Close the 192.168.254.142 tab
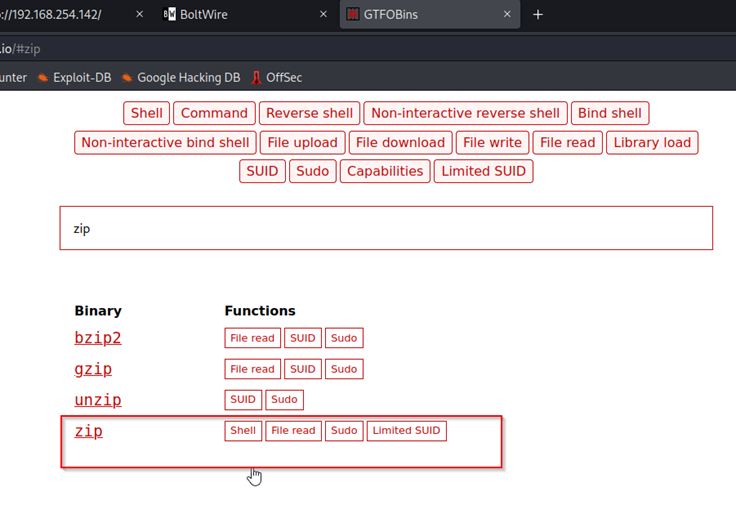The image size is (736, 532). [139, 14]
